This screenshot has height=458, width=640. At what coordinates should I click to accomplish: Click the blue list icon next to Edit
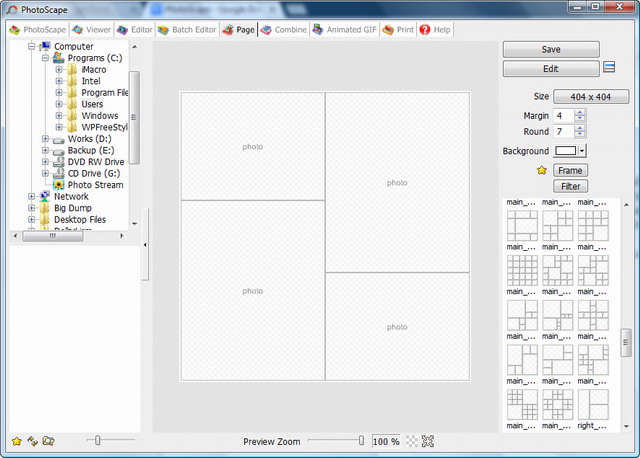click(608, 68)
